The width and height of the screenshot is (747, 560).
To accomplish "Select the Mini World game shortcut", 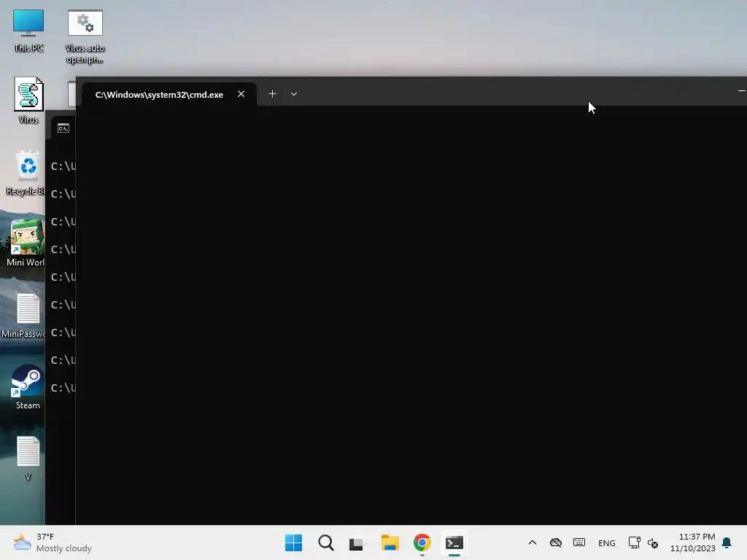I will (26, 243).
